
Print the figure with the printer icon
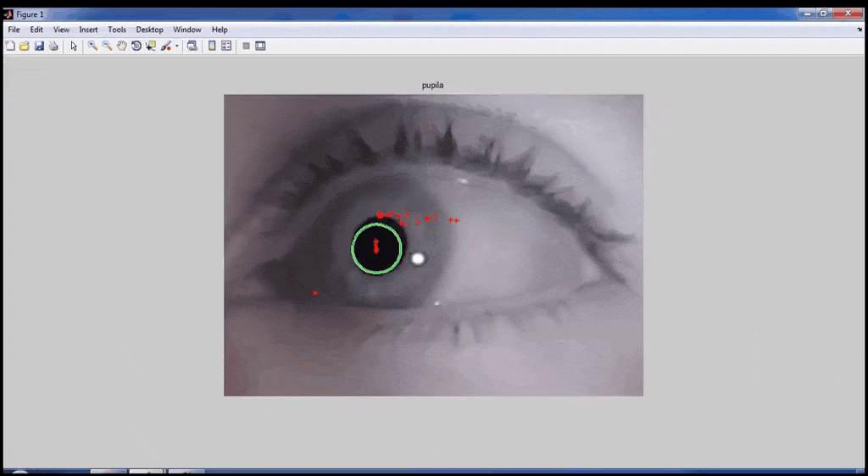[53, 46]
